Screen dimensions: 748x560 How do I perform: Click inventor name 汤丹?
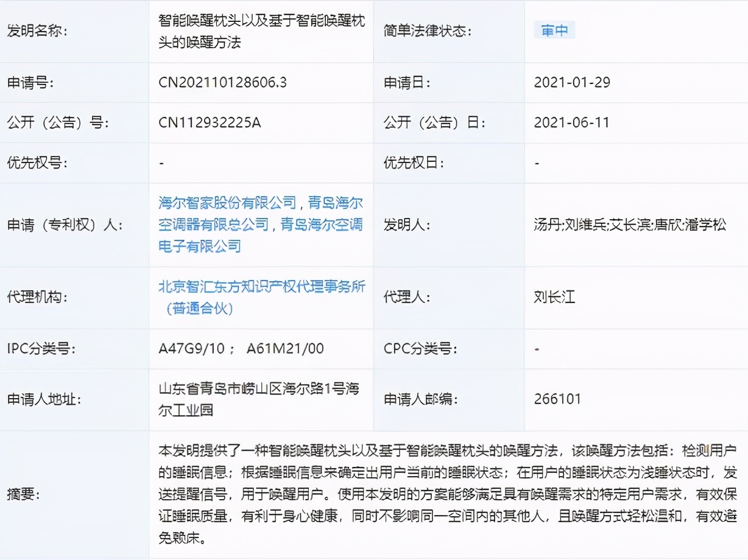point(546,225)
